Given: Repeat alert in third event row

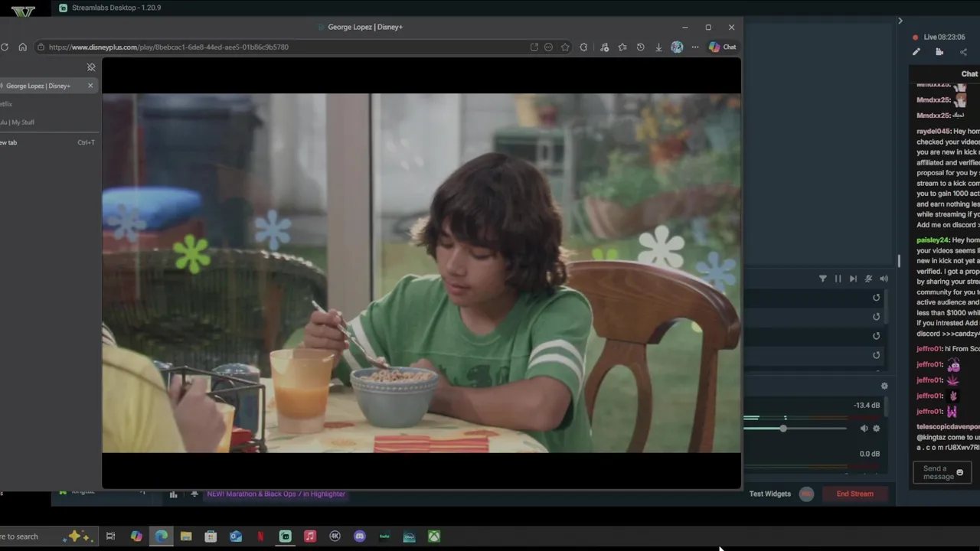Looking at the screenshot, I should point(877,336).
